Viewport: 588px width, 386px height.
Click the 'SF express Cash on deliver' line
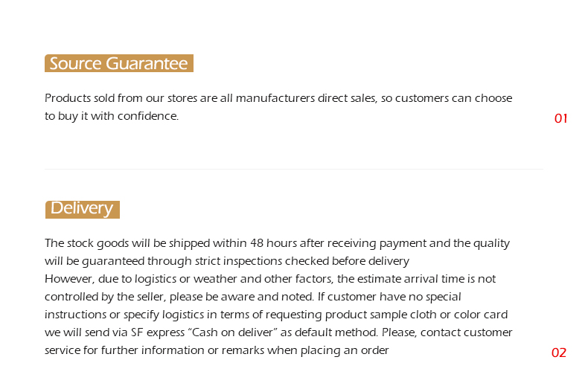pyautogui.click(x=278, y=332)
